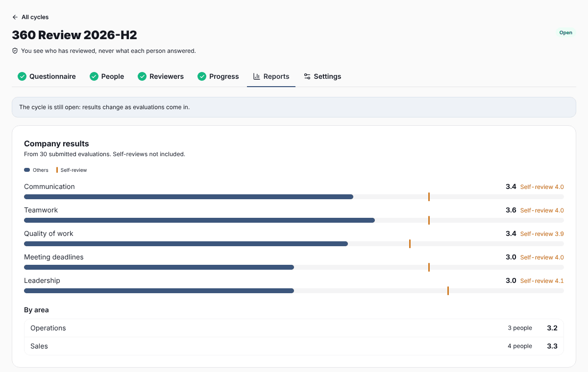Click the 'You see who has reviewed' privacy note
588x372 pixels.
tap(108, 50)
